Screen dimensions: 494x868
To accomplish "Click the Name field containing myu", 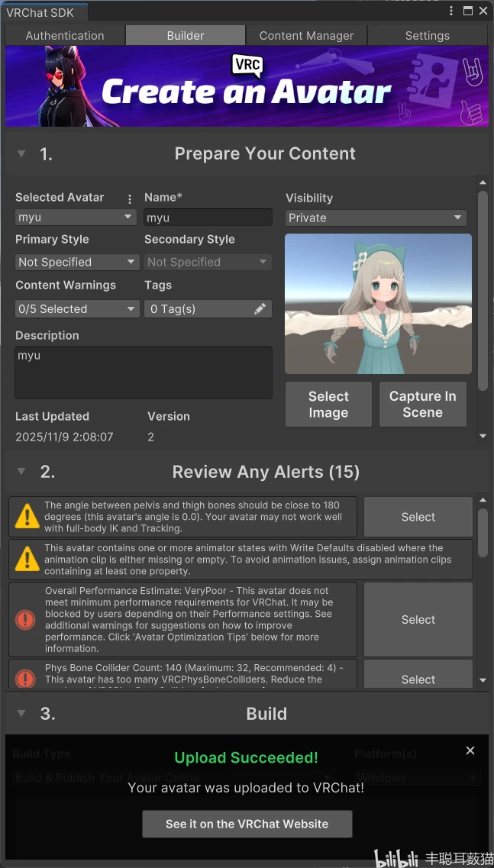I will click(208, 218).
